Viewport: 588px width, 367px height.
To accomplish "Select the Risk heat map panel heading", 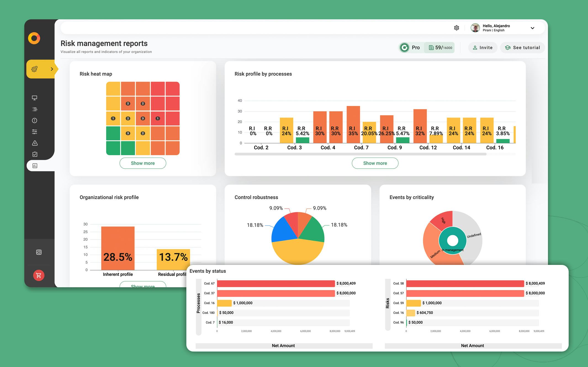I will click(x=96, y=74).
